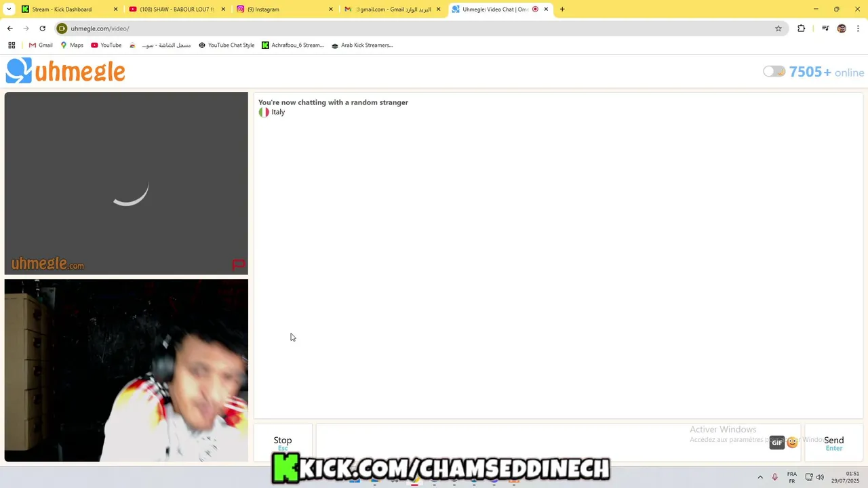Open the volume tray icon
Viewport: 868px width, 488px height.
point(820,477)
